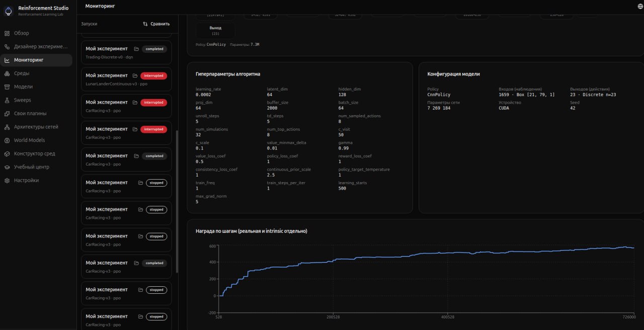The width and height of the screenshot is (644, 330).
Task: Click the Обзор grid icon
Action: pos(7,33)
